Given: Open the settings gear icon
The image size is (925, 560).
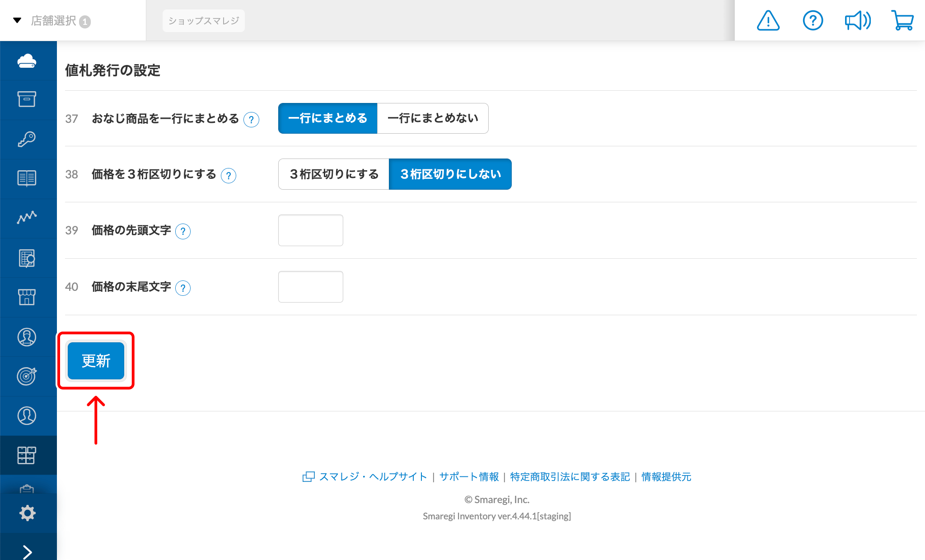Looking at the screenshot, I should point(28,513).
